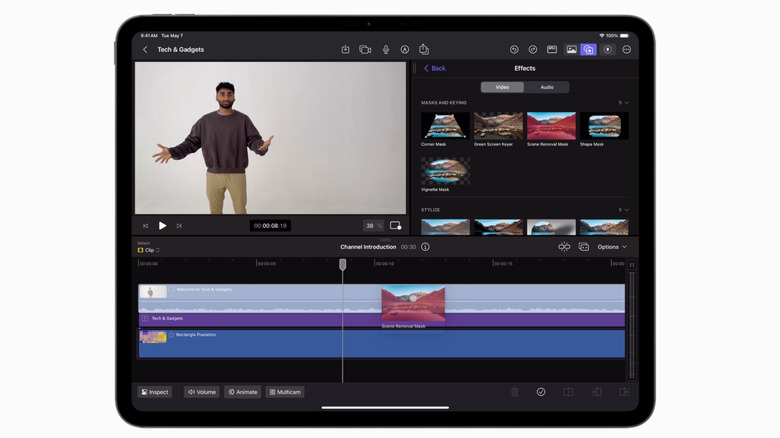Select the Video effects tab
This screenshot has width=780, height=438.
point(502,87)
